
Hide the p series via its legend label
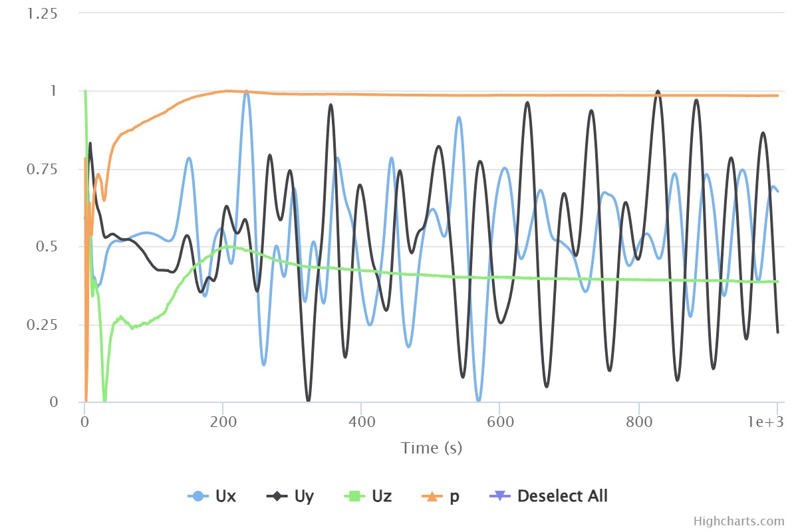point(455,496)
